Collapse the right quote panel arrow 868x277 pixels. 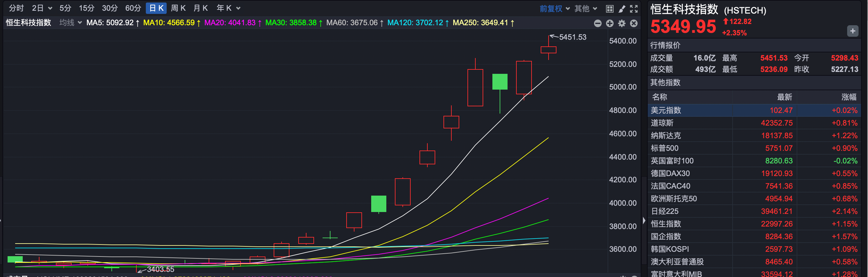[644, 221]
